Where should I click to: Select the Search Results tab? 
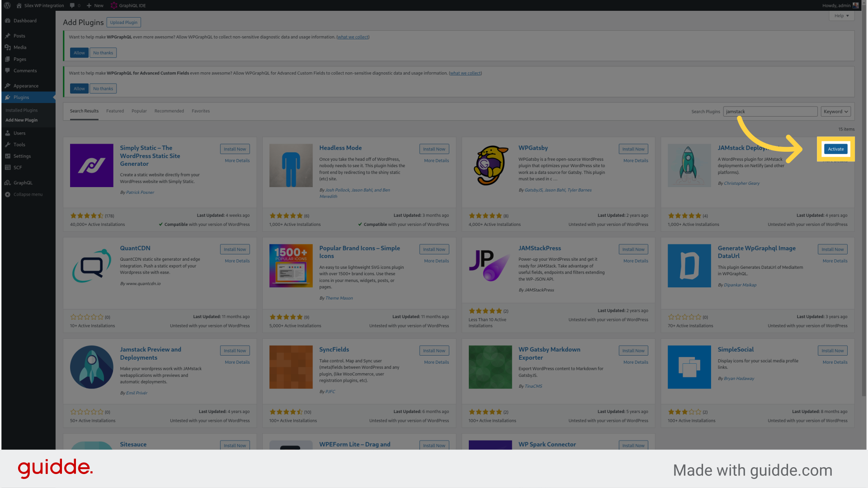[84, 111]
